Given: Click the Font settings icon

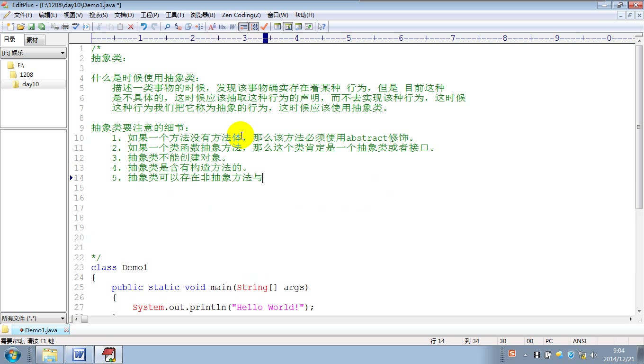Looking at the screenshot, I should tap(212, 27).
